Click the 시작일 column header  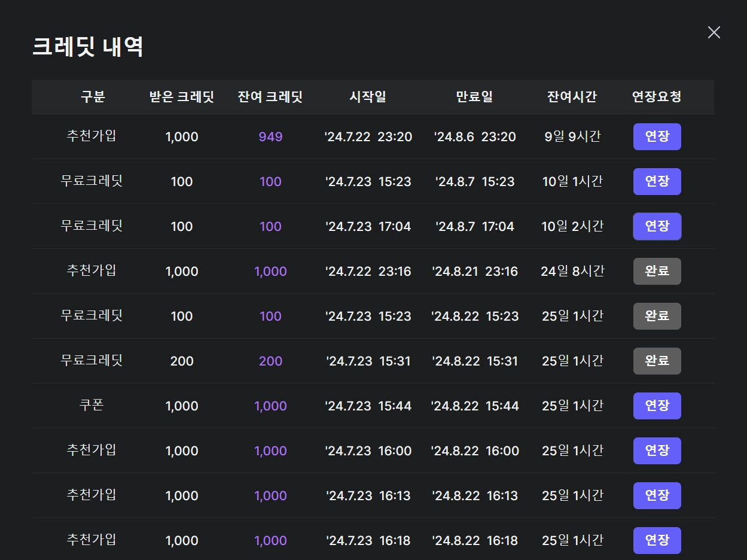click(368, 97)
